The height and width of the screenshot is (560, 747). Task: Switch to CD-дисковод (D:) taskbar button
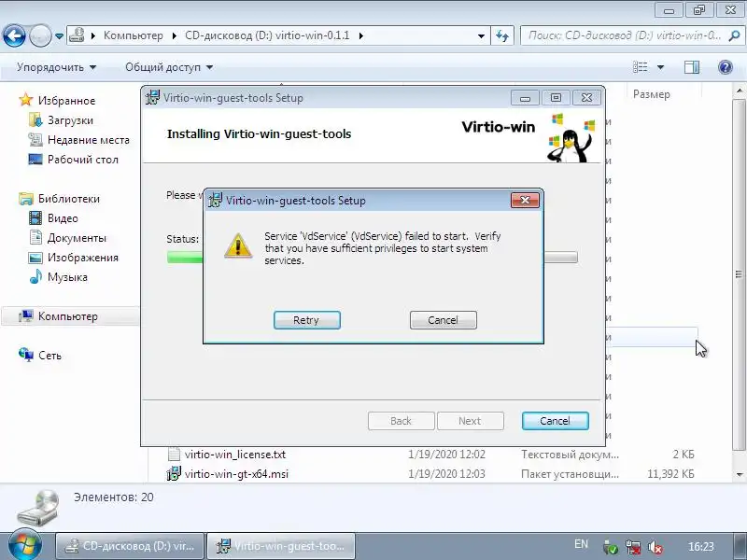(x=130, y=546)
